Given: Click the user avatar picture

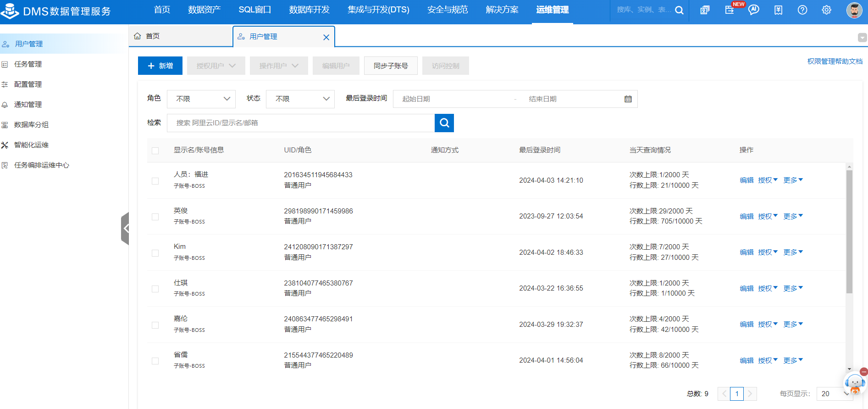Looking at the screenshot, I should pos(854,10).
